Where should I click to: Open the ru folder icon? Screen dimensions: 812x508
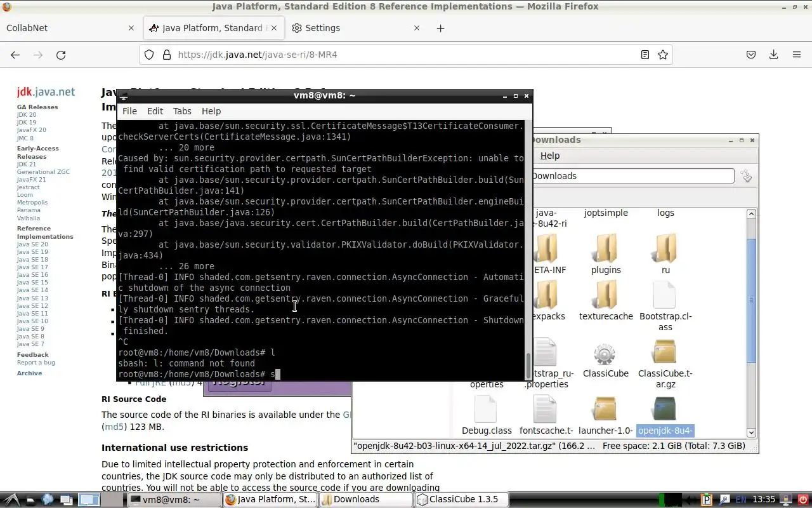pos(665,248)
